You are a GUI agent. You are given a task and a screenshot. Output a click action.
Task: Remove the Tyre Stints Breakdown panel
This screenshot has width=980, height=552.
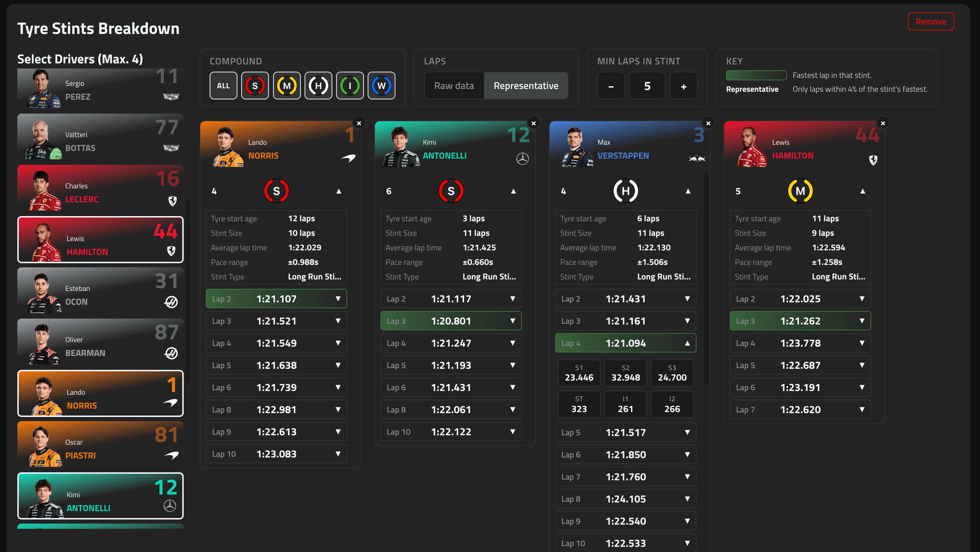click(930, 22)
